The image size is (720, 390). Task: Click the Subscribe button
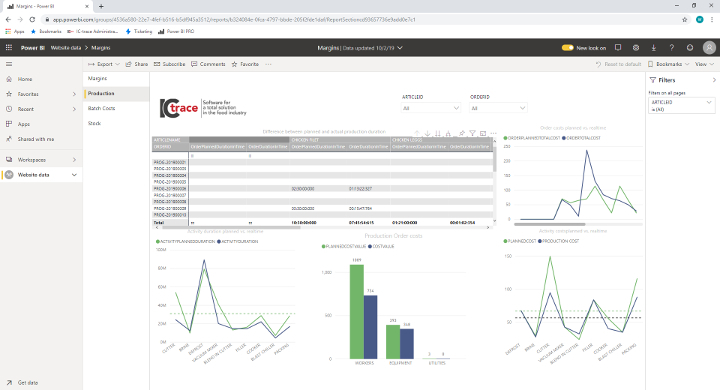(x=169, y=64)
